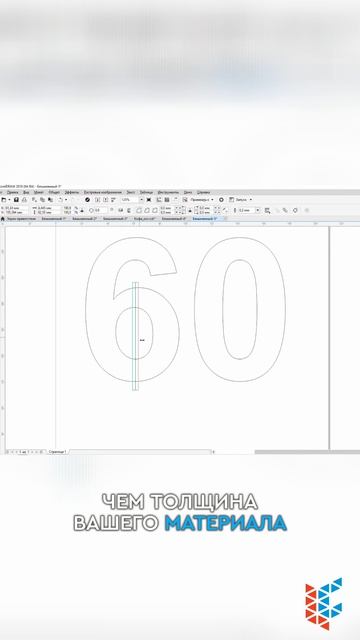
Task: Open the Привязать к dropdown
Action: (202, 200)
